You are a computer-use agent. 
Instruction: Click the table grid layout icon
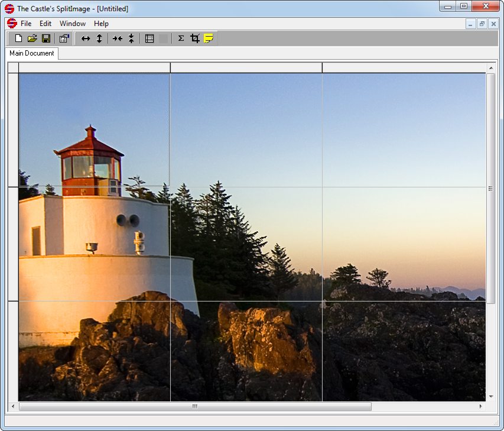(x=149, y=38)
